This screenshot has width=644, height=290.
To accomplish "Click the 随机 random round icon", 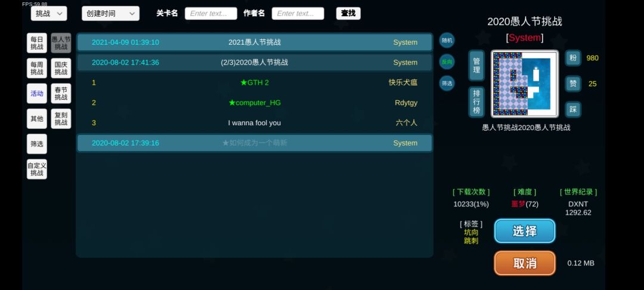I will (x=447, y=40).
